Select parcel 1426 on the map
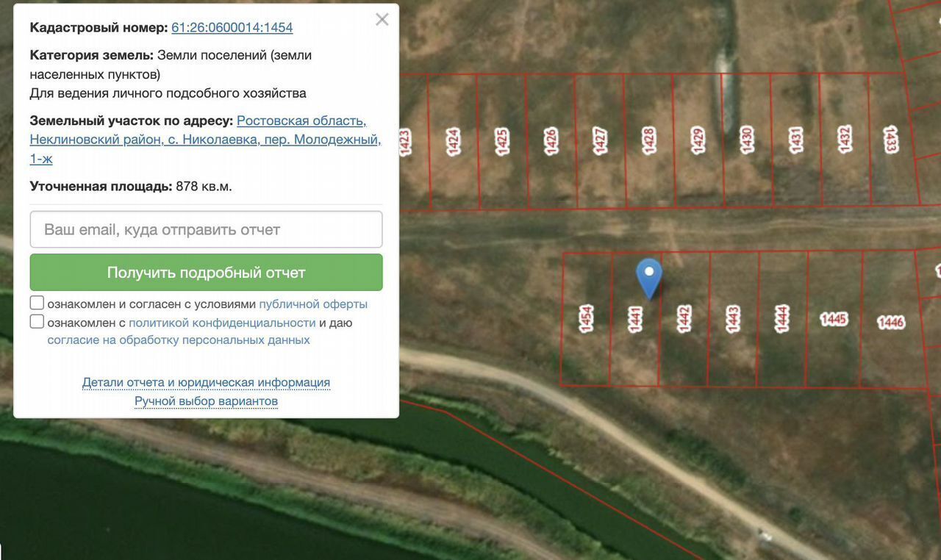The width and height of the screenshot is (941, 560). (551, 141)
